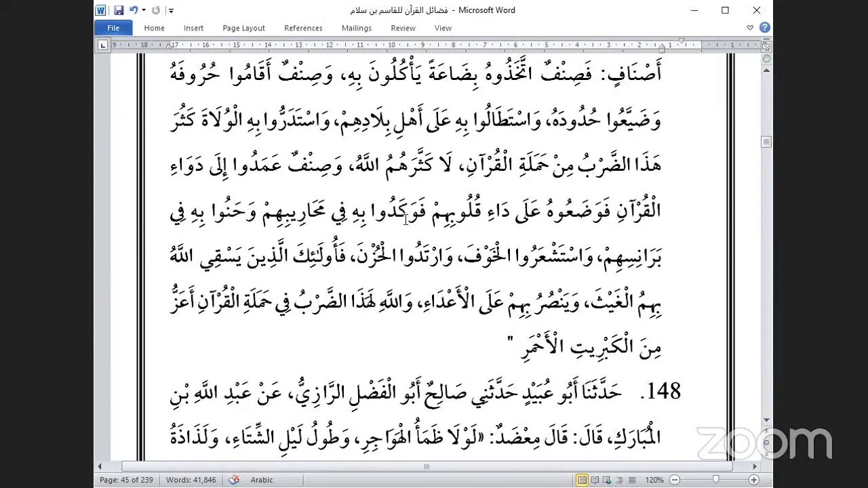This screenshot has width=868, height=488.
Task: Open Customize Quick Access Toolbar dropdown
Action: [171, 11]
